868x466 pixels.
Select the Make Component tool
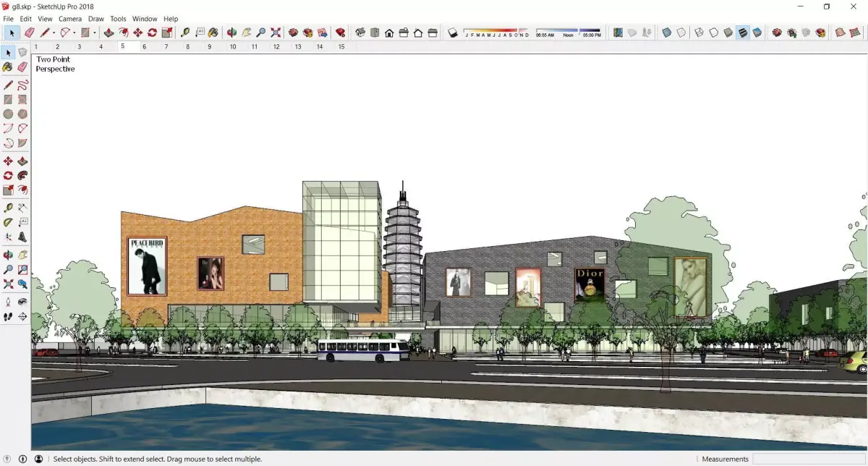coord(22,53)
